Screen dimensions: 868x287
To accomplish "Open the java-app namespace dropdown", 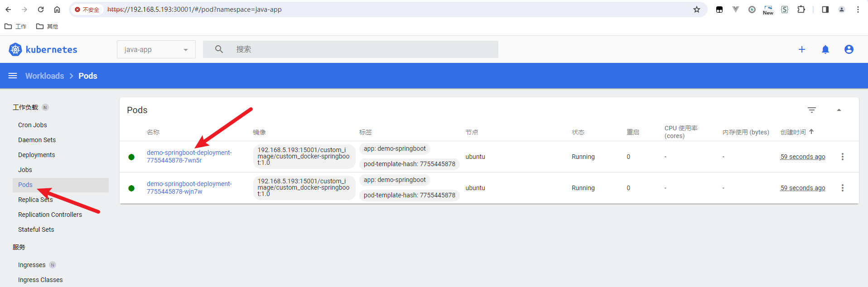I will [x=156, y=49].
